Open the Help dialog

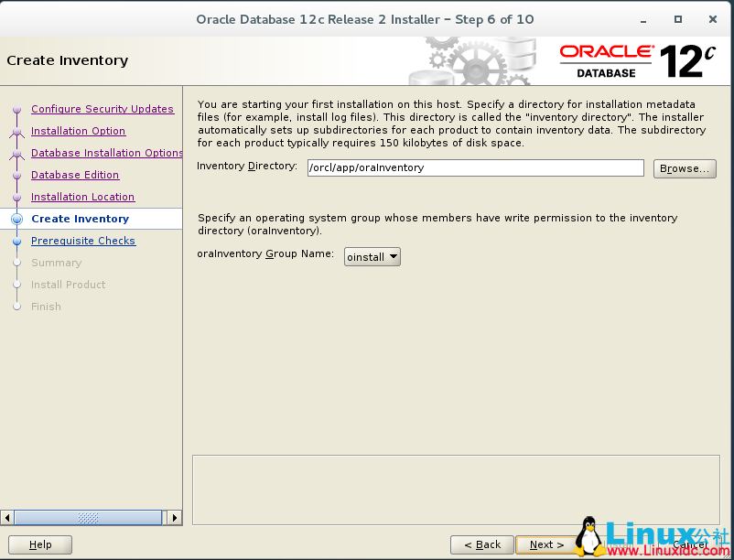pyautogui.click(x=39, y=544)
